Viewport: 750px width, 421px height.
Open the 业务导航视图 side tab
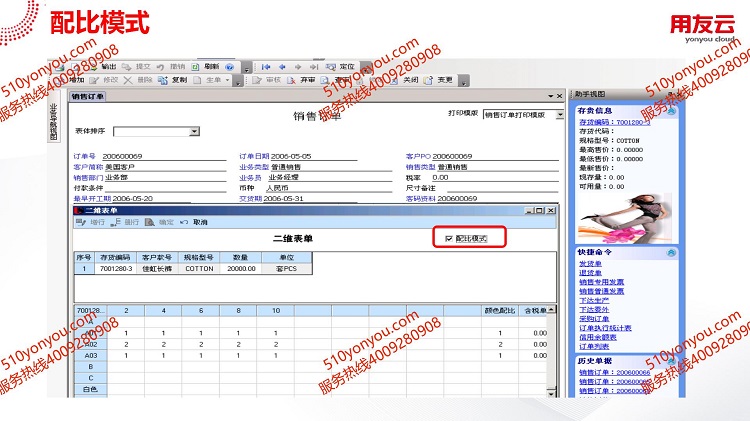pyautogui.click(x=54, y=126)
